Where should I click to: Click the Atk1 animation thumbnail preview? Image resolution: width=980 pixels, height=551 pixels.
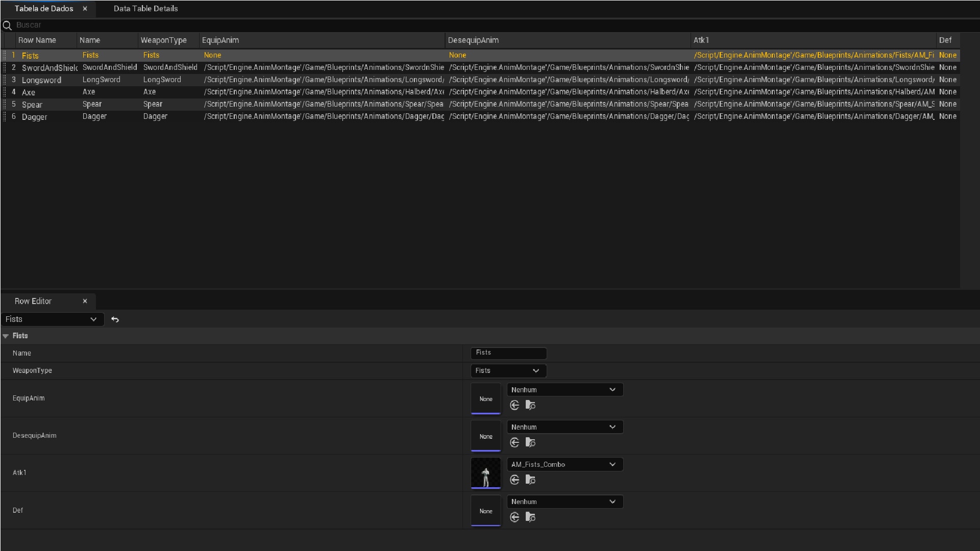point(485,473)
